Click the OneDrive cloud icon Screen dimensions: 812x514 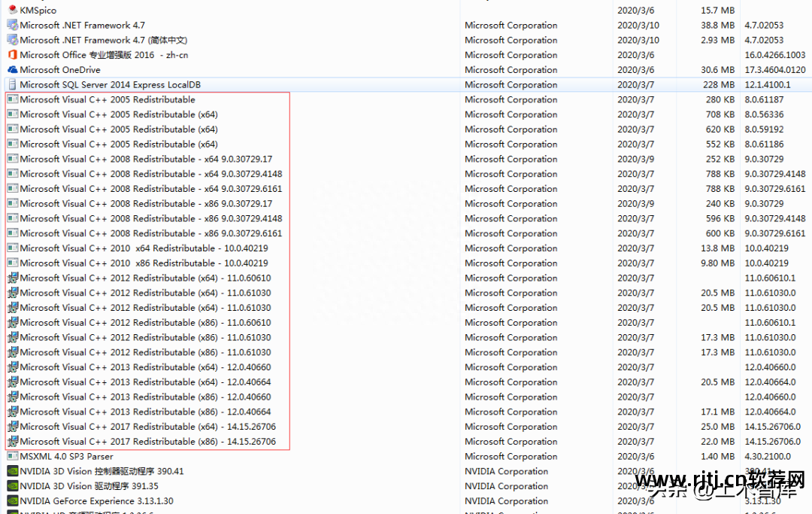coord(13,69)
